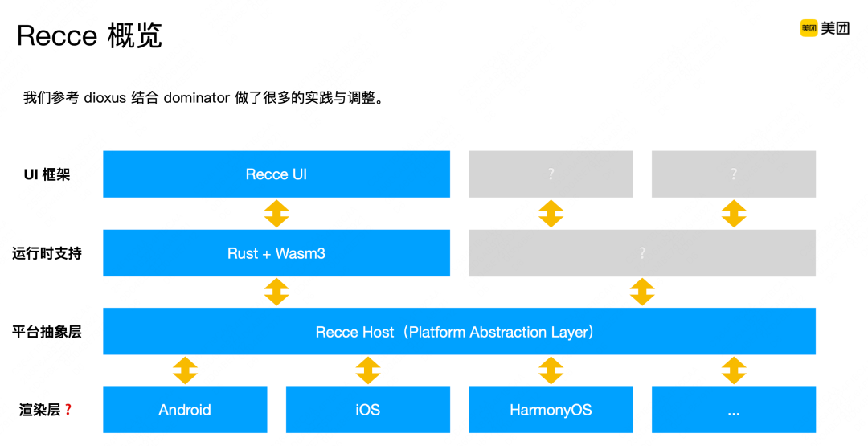
Task: Click the double arrow above Android
Action: pyautogui.click(x=185, y=370)
